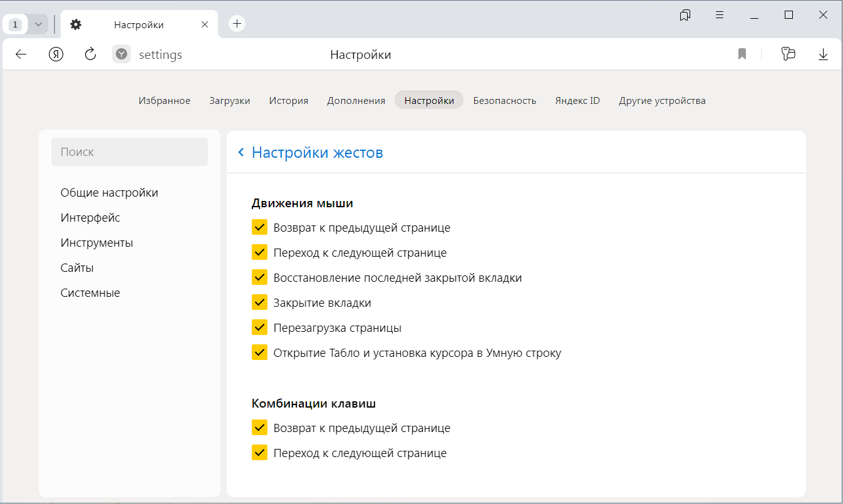Screen dimensions: 843x504
Task: Open the bookmarks panel icon in title bar
Action: pos(685,15)
